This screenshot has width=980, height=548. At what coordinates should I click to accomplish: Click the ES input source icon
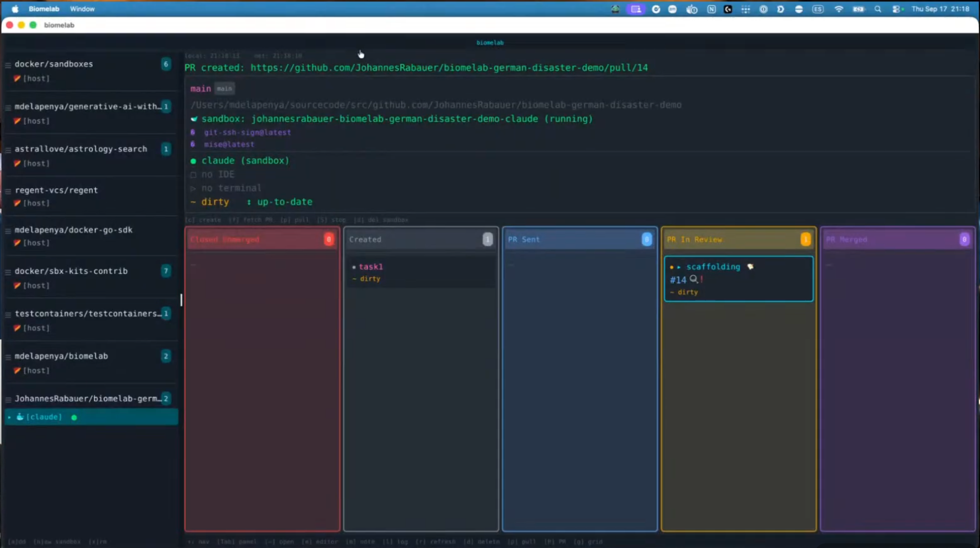click(x=818, y=9)
